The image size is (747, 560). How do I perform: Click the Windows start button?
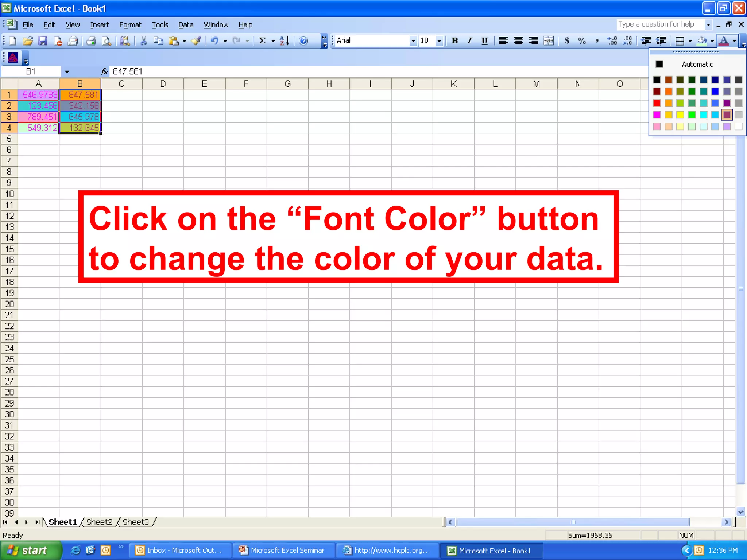tap(31, 550)
